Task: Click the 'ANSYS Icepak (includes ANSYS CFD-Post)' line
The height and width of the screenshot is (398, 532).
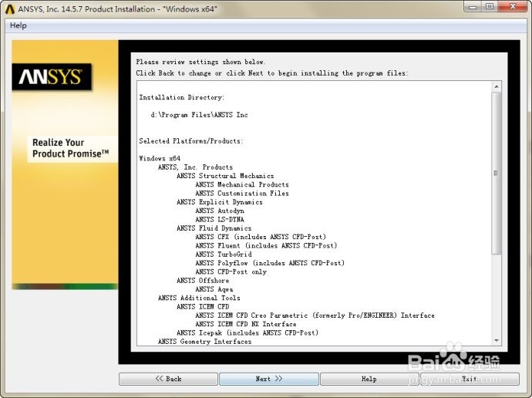Action: pyautogui.click(x=247, y=333)
